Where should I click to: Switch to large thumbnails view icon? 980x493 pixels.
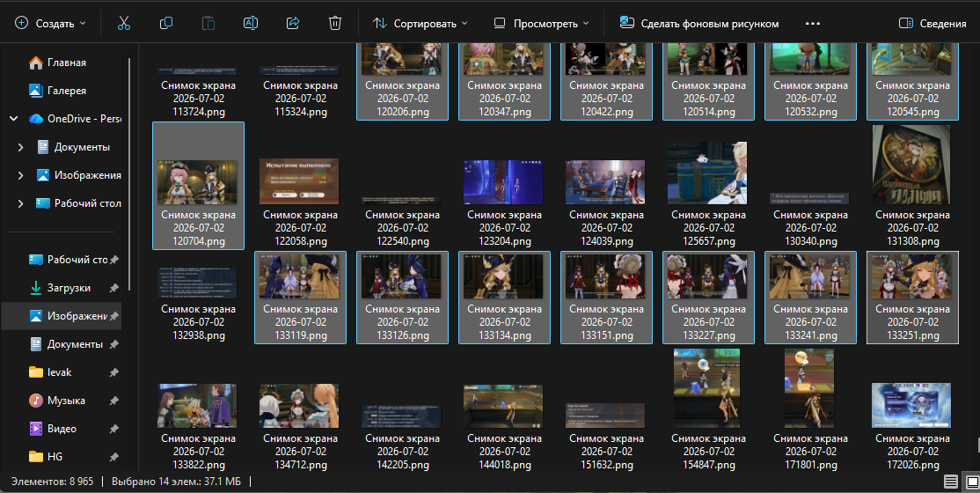(972, 482)
